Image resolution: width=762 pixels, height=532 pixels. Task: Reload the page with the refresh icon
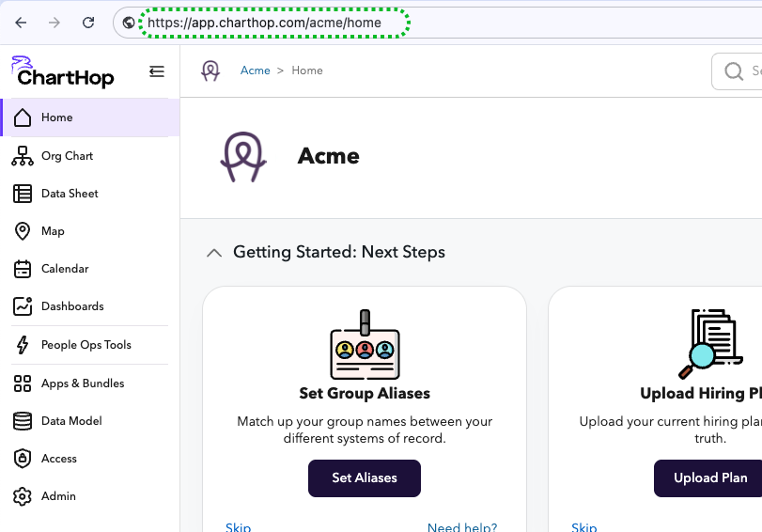[x=88, y=23]
